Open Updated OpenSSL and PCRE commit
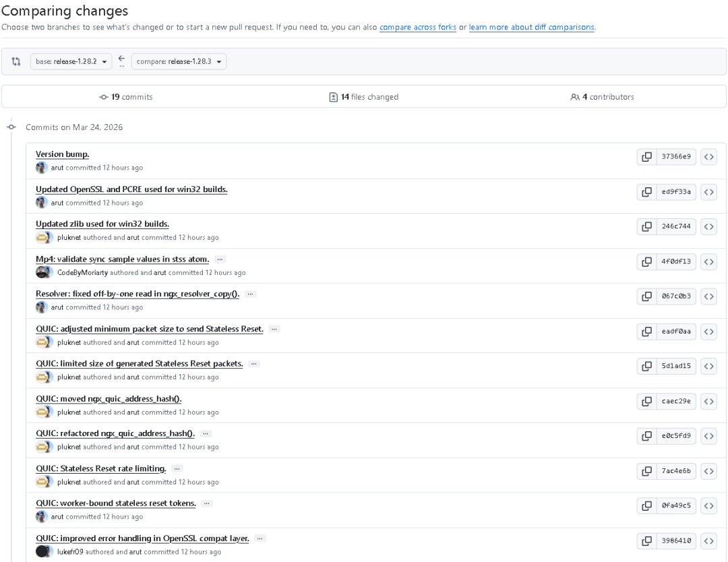This screenshot has height=562, width=728. click(131, 189)
